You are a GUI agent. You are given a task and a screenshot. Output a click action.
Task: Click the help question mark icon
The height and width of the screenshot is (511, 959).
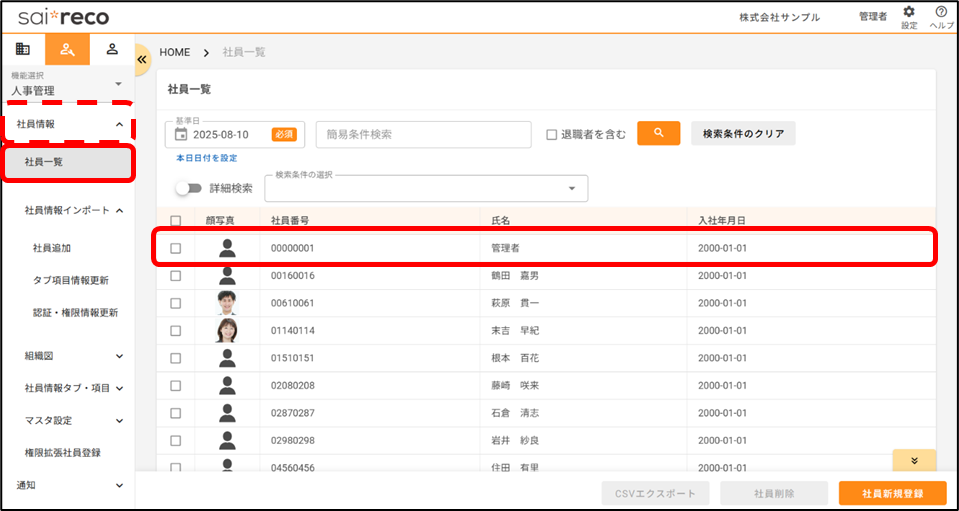coord(940,13)
